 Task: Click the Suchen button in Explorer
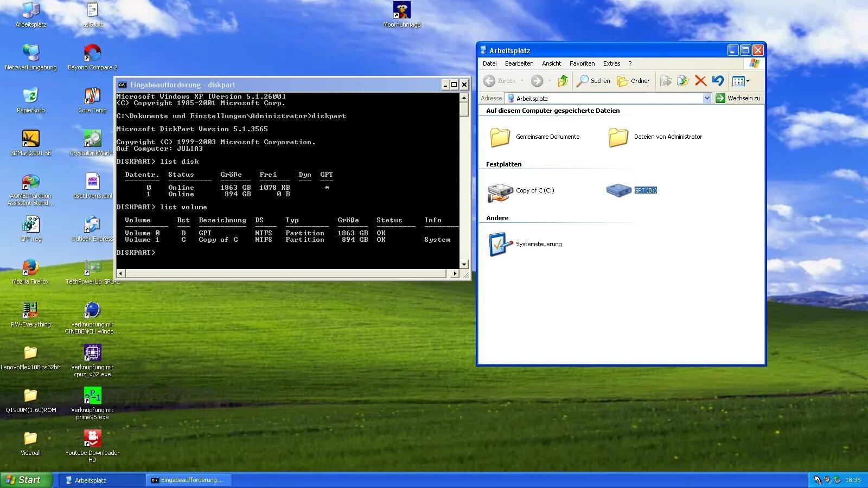click(593, 81)
